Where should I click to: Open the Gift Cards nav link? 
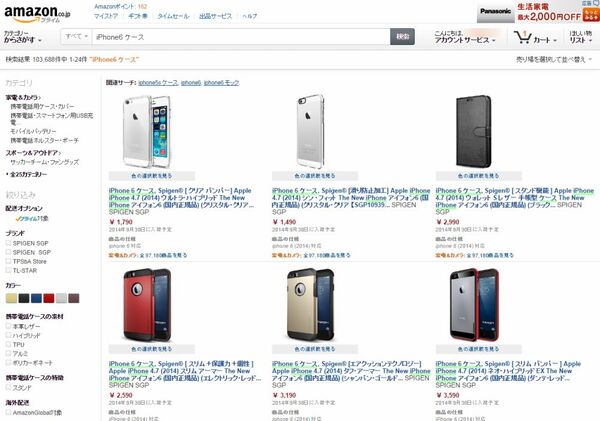tap(136, 17)
